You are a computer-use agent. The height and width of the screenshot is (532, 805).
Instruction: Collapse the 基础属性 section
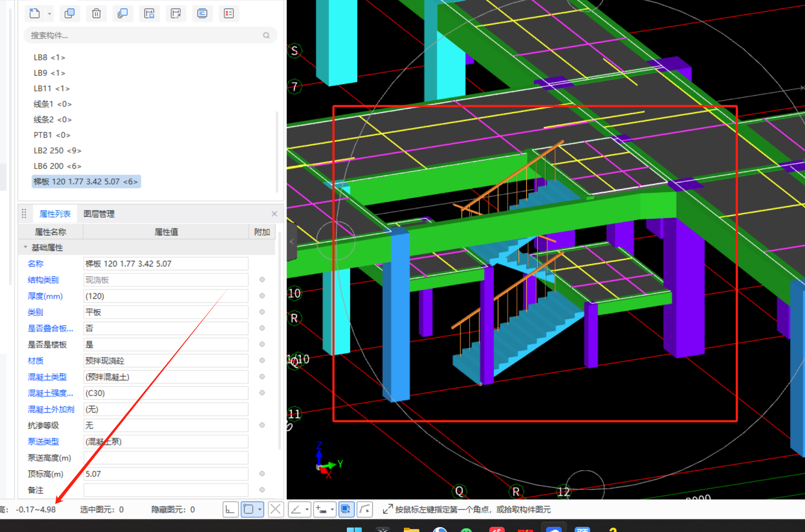tap(25, 247)
